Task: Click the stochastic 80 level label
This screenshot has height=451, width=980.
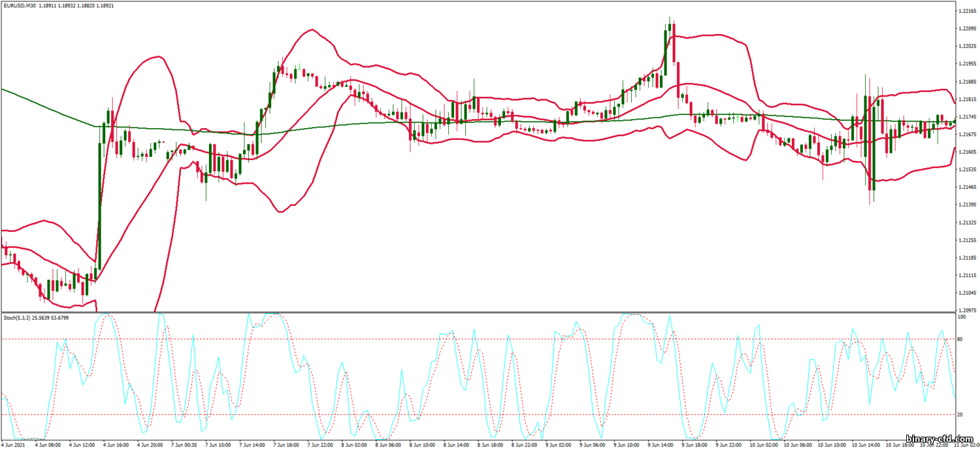Action: point(960,339)
